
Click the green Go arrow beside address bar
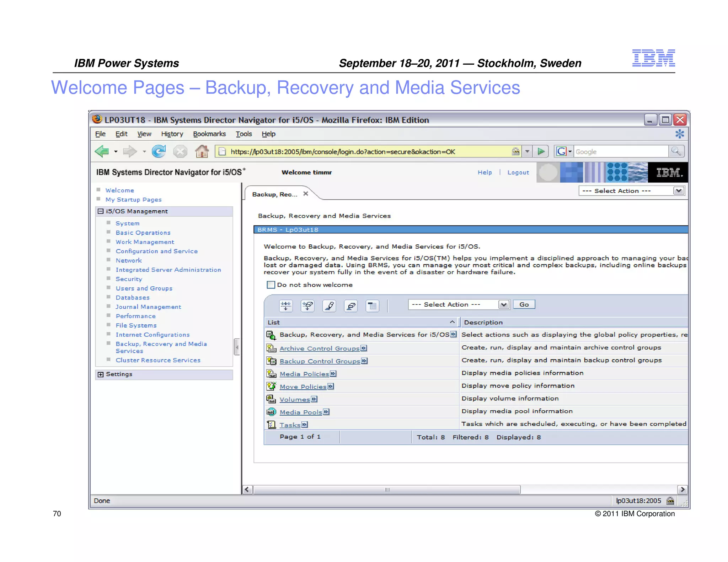coord(541,152)
